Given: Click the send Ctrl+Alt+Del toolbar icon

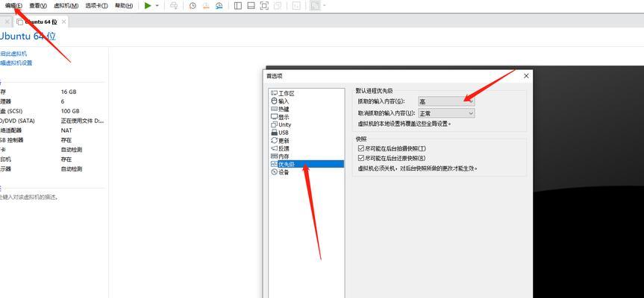Looking at the screenshot, I should pyautogui.click(x=174, y=6).
